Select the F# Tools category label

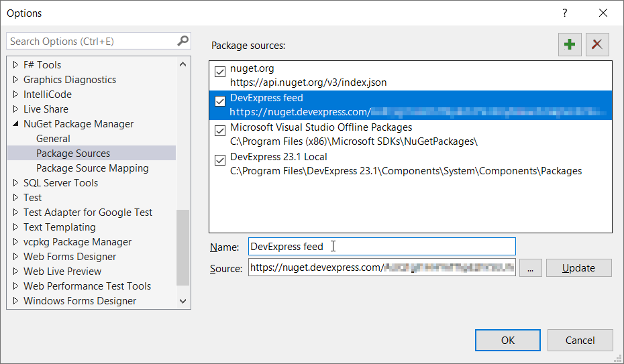pyautogui.click(x=42, y=65)
